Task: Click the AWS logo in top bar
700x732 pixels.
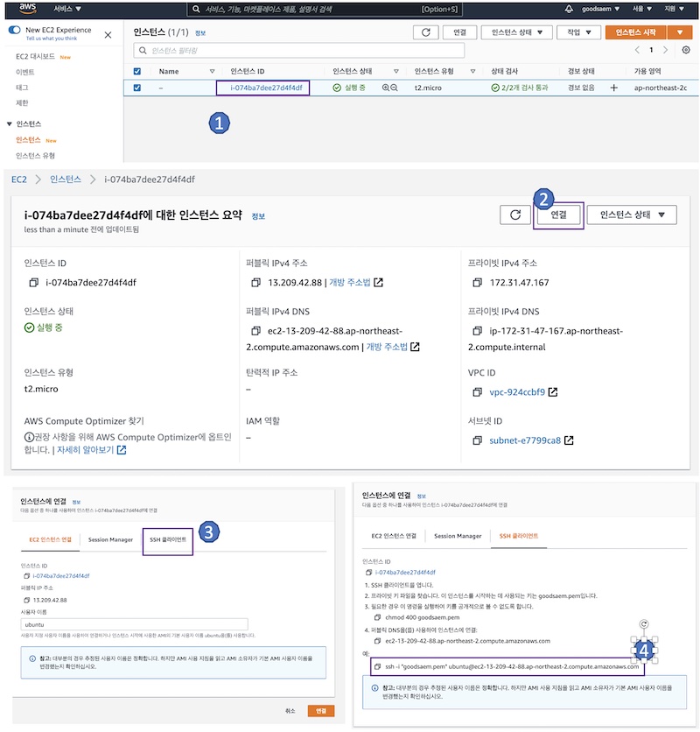Action: click(x=27, y=8)
